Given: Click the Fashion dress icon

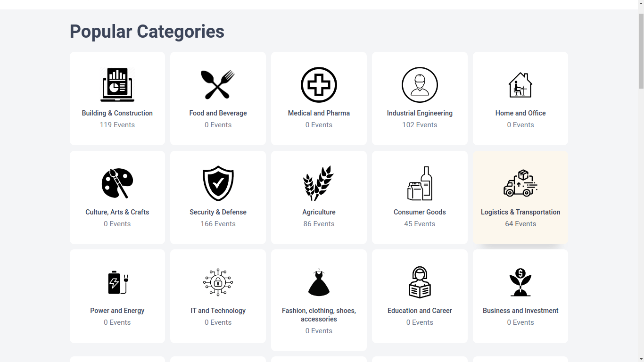Looking at the screenshot, I should tap(319, 282).
